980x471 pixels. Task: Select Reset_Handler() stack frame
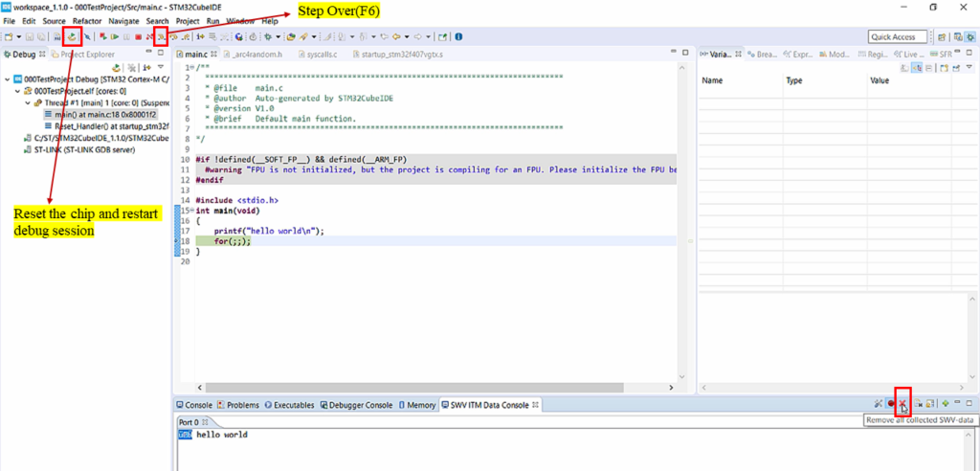(x=106, y=126)
